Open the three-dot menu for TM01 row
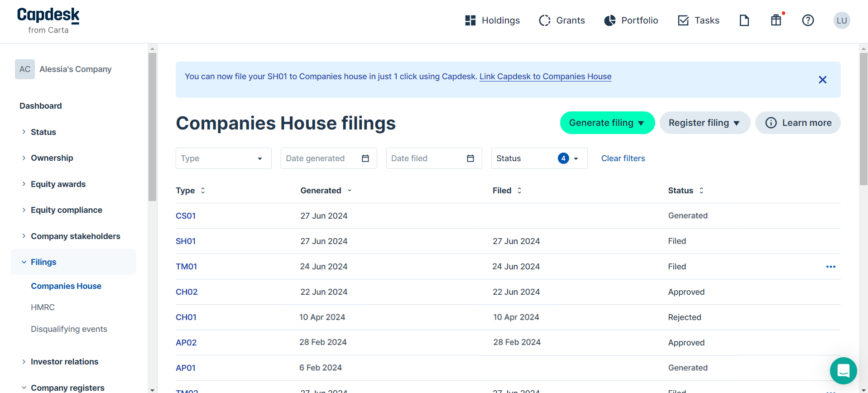Viewport: 868px width, 393px height. [x=830, y=267]
